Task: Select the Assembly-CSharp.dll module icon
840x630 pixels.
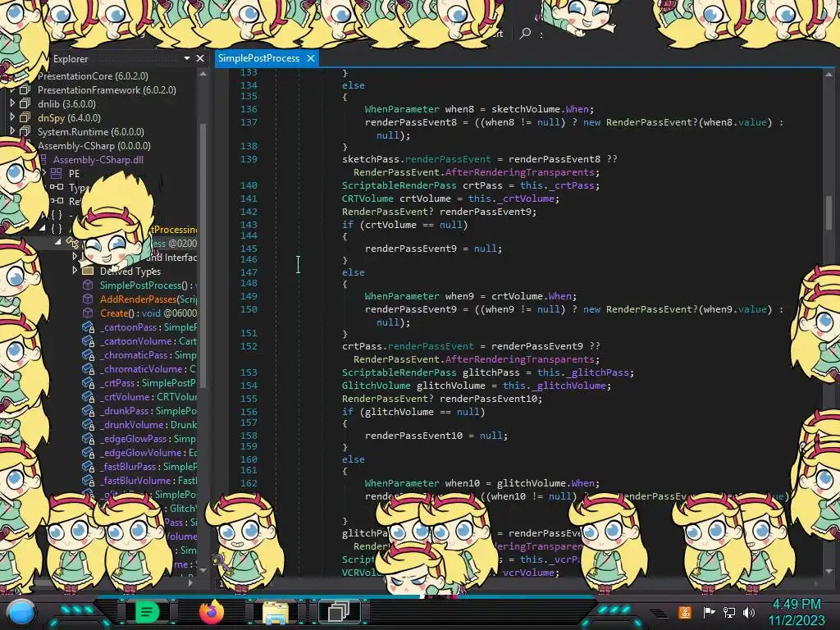Action: click(x=44, y=159)
